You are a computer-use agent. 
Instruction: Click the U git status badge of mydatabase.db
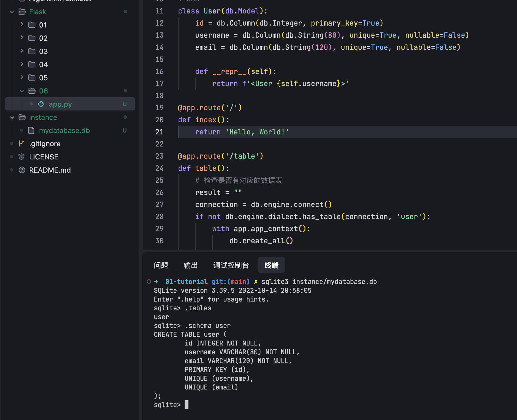coord(124,130)
